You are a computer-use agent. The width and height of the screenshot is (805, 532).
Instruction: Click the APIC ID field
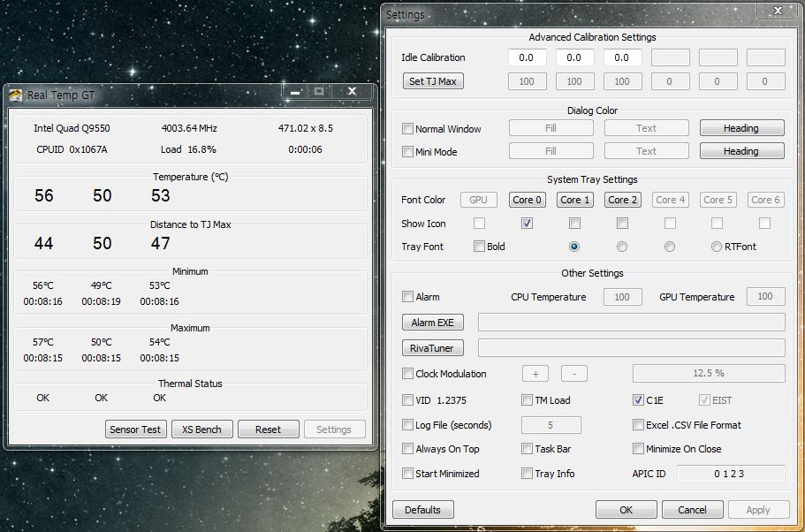(x=731, y=474)
